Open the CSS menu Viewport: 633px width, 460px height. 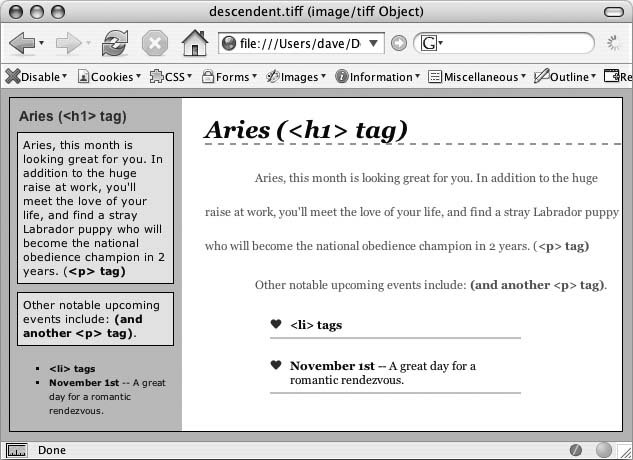(x=171, y=76)
